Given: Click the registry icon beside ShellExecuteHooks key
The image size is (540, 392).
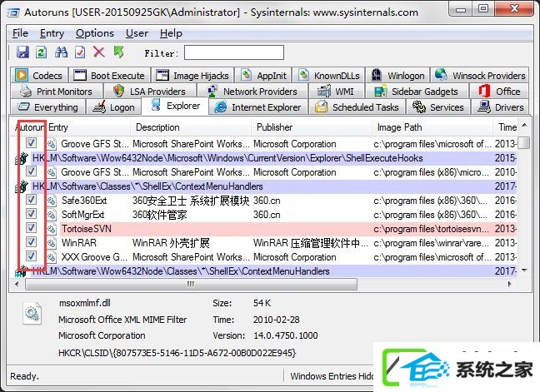Looking at the screenshot, I should click(x=22, y=158).
